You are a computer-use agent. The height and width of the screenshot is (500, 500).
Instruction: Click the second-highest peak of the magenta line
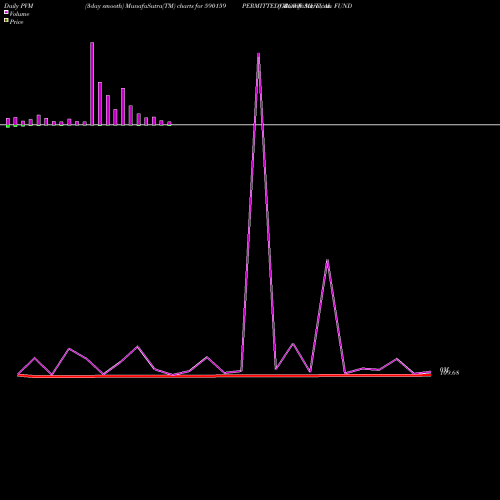[x=327, y=260]
